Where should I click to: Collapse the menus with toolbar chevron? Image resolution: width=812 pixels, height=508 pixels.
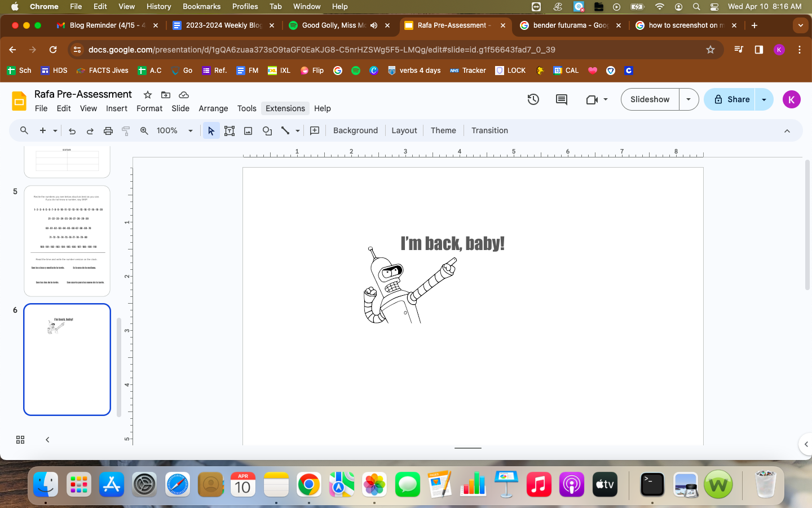click(x=787, y=130)
